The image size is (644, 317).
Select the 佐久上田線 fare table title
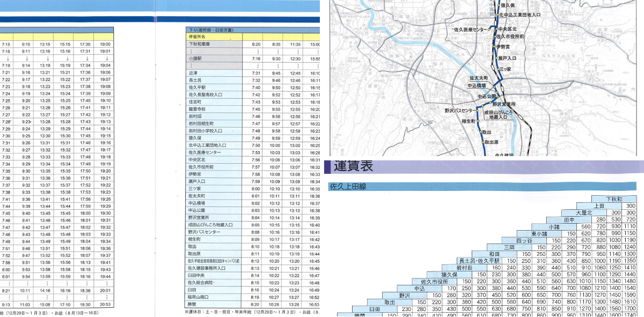(348, 187)
